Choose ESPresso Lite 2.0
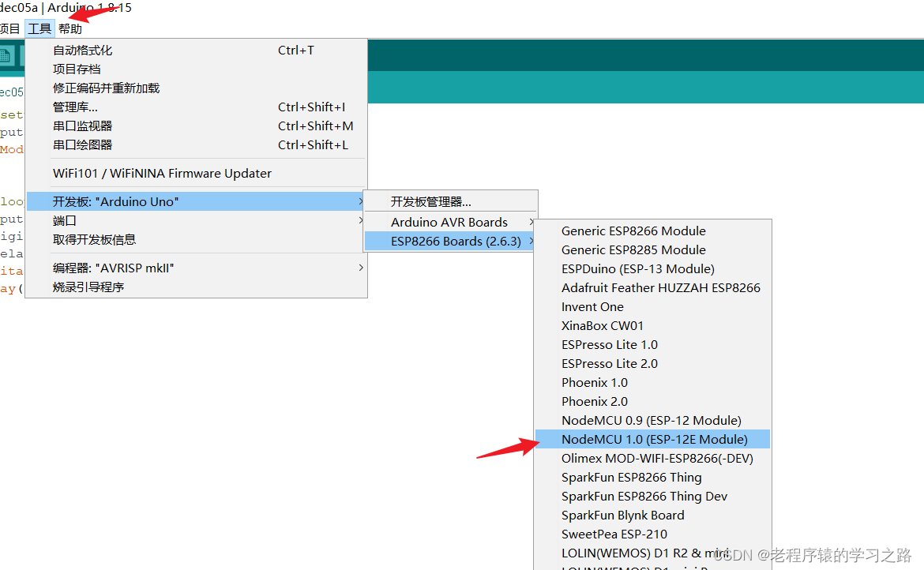 pos(652,363)
